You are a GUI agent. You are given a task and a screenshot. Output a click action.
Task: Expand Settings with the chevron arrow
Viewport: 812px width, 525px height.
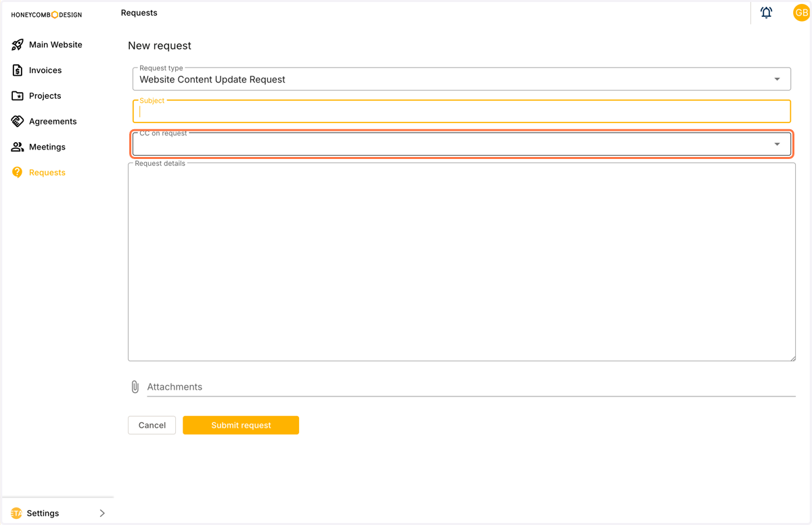click(x=102, y=513)
